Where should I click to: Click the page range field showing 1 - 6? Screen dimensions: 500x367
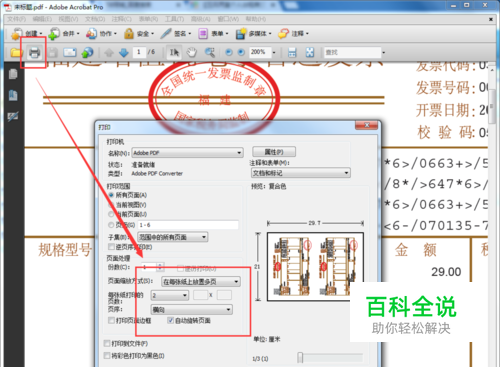(x=188, y=225)
